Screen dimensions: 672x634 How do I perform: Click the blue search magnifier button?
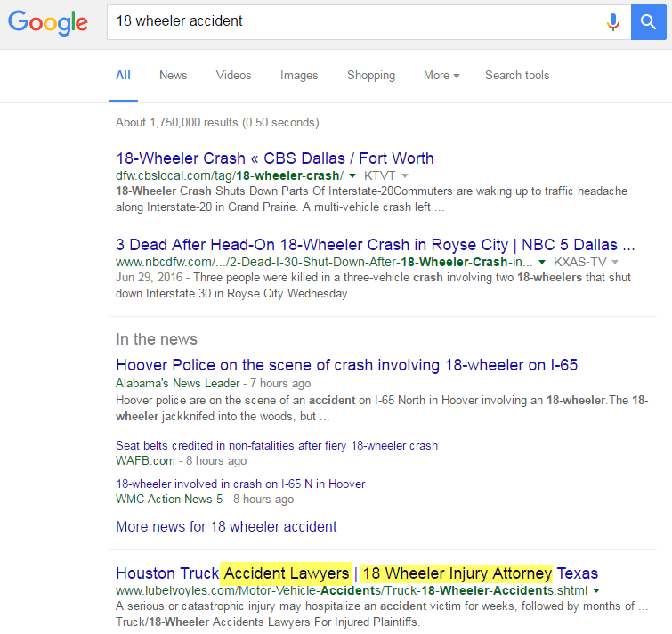pyautogui.click(x=648, y=22)
